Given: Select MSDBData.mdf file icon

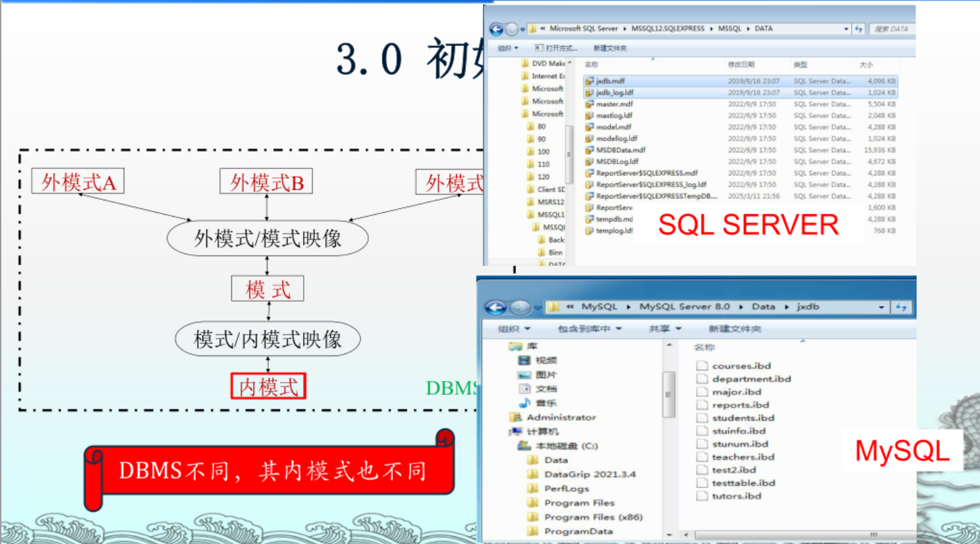Looking at the screenshot, I should (x=590, y=150).
